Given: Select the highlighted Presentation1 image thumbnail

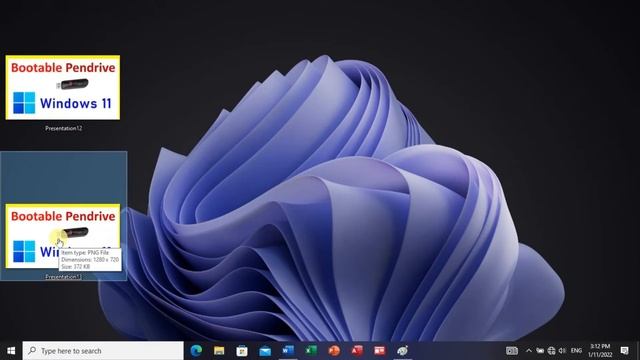Looking at the screenshot, I should (63, 236).
